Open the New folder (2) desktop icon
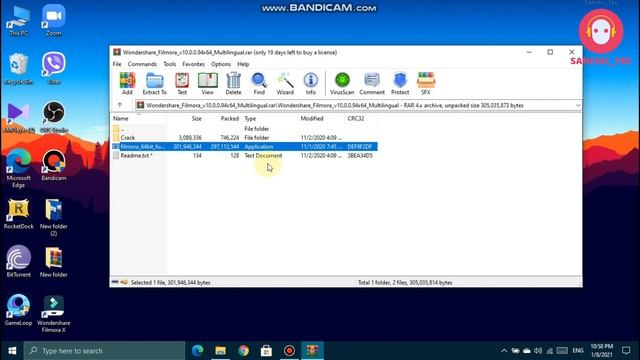The width and height of the screenshot is (640, 360). pyautogui.click(x=53, y=218)
